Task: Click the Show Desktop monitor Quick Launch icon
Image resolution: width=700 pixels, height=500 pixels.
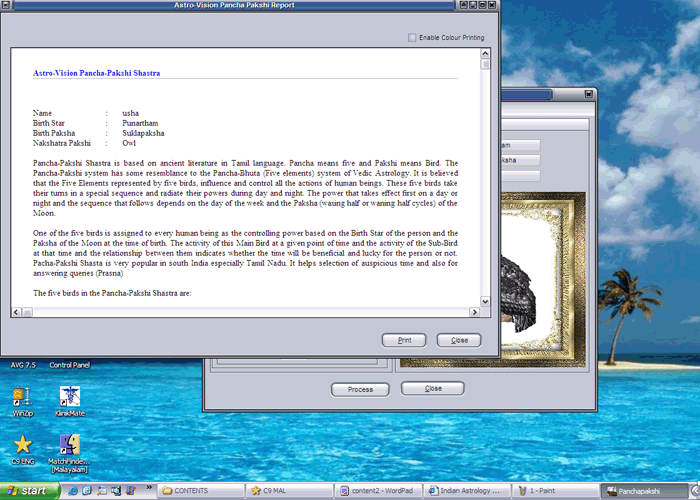Action: pos(116,491)
